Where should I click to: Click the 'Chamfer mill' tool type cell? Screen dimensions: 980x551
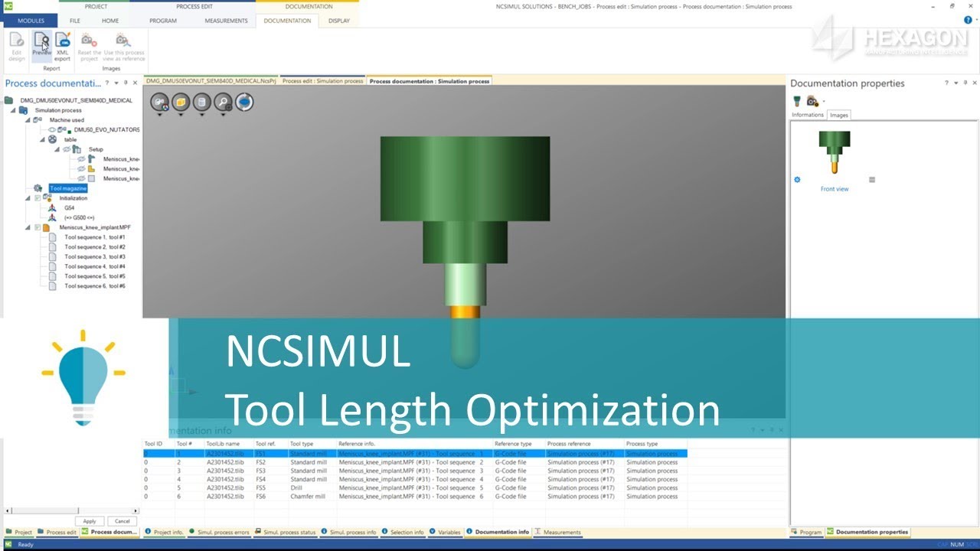(307, 497)
